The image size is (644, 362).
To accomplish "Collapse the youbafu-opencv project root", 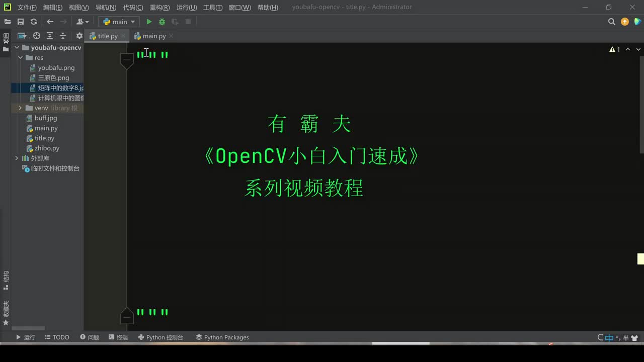I will 17,48.
